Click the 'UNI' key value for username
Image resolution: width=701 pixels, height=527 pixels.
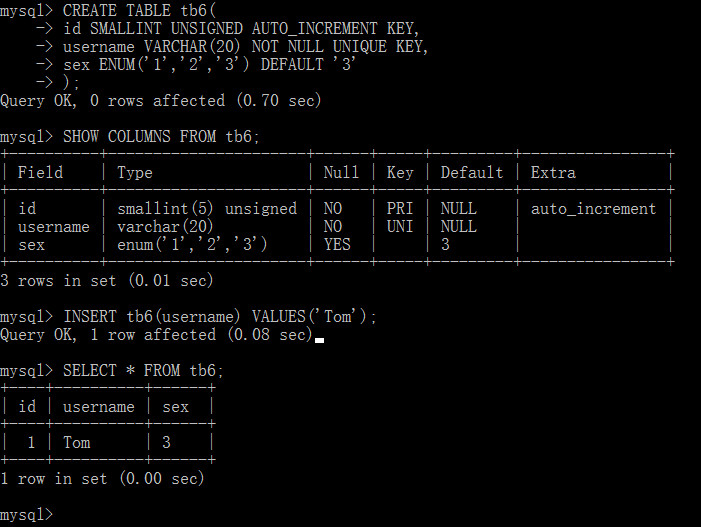400,227
